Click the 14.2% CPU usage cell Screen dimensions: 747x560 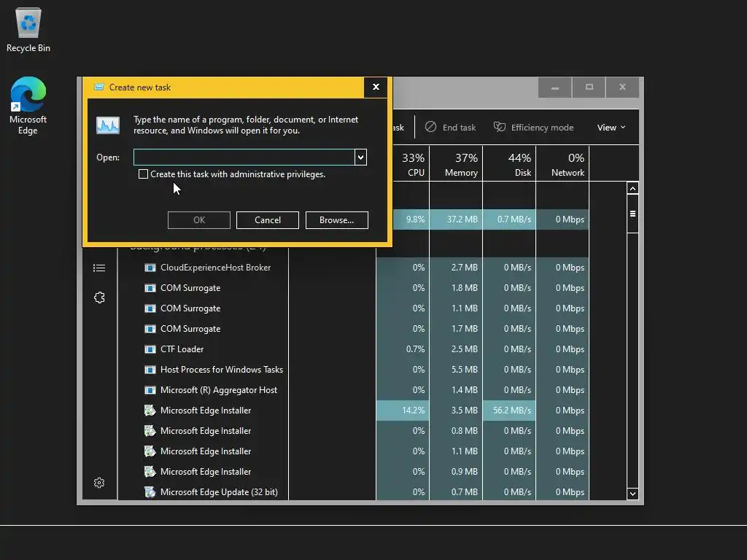click(x=403, y=411)
